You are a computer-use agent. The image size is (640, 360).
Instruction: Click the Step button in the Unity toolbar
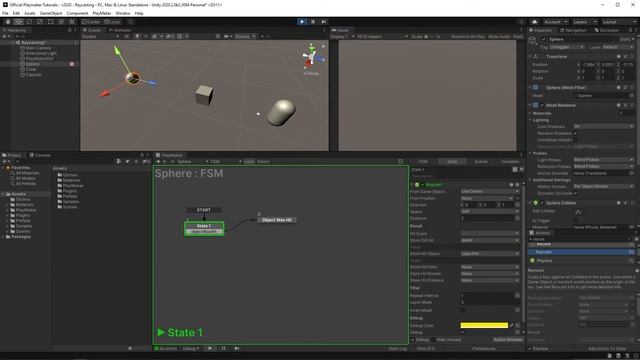click(x=324, y=22)
